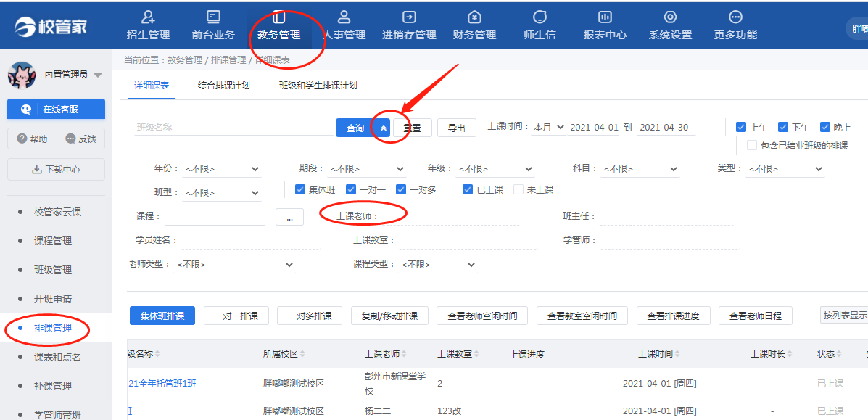
Task: Sort table by 上课老师 column
Action: (x=404, y=355)
